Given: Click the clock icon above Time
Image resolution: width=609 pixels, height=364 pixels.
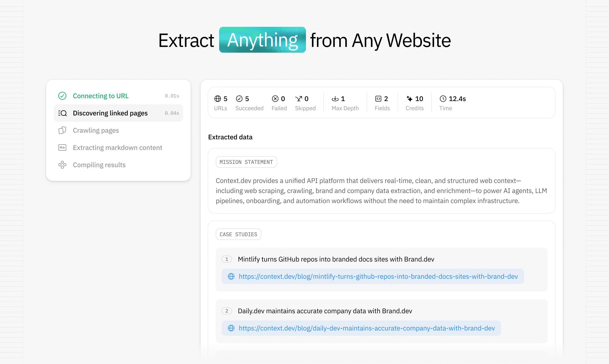Looking at the screenshot, I should pos(443,99).
